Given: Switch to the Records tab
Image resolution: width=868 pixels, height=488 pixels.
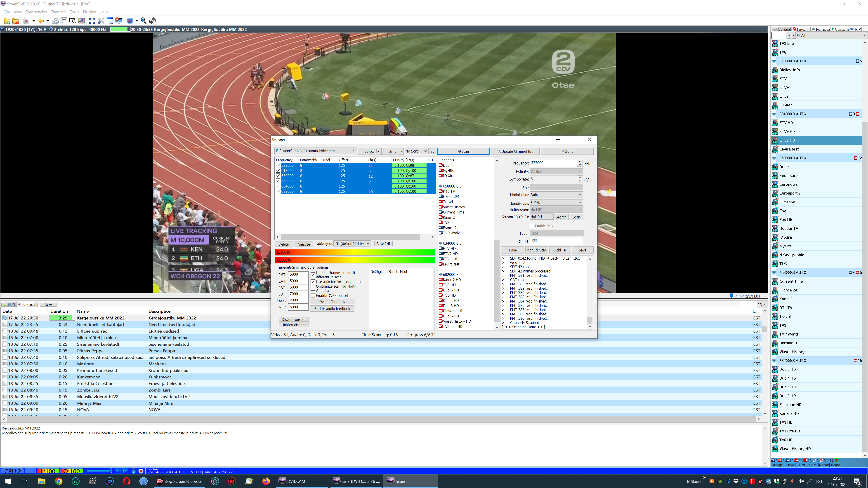Looking at the screenshot, I should 27,305.
